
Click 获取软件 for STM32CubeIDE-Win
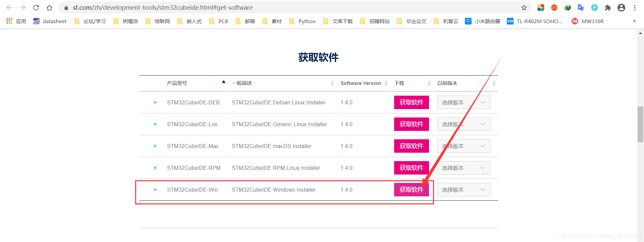point(411,190)
